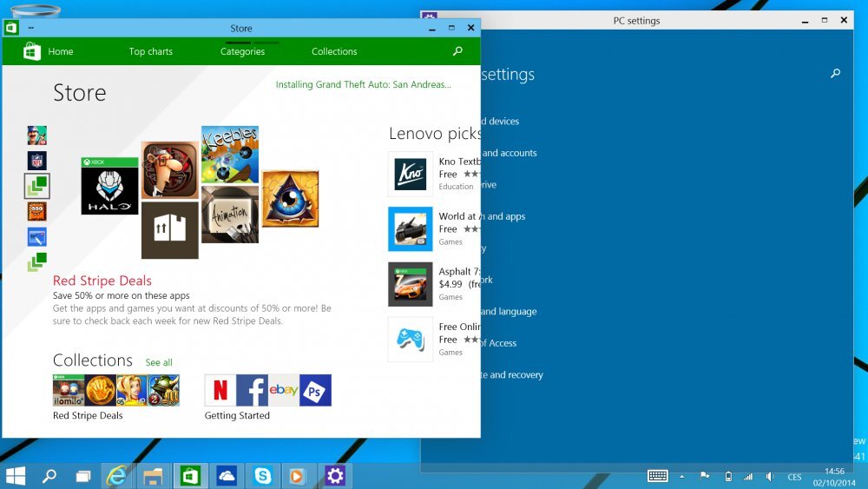Viewport: 868px width, 489px height.
Task: Select the NFL sidebar thumbnail
Action: [x=37, y=161]
